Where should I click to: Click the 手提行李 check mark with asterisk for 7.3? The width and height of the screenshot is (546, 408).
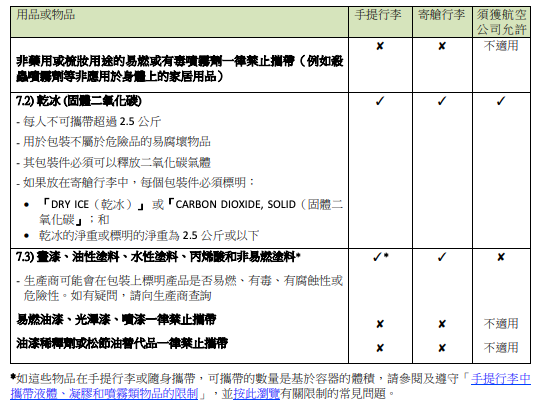point(380,257)
